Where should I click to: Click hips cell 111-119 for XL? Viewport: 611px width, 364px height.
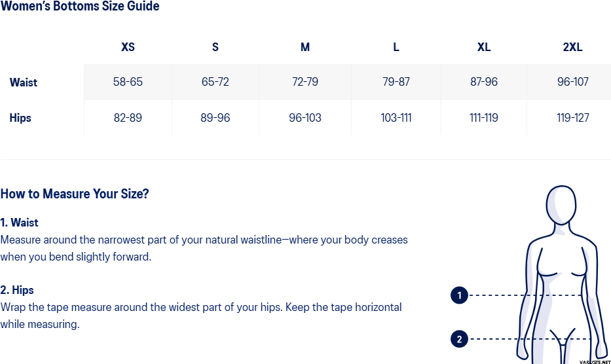click(484, 118)
